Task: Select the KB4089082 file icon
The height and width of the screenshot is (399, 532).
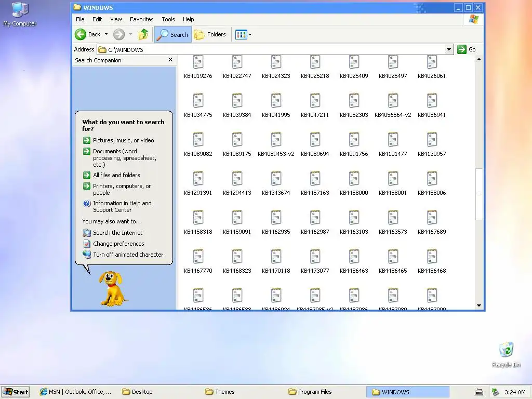Action: [x=198, y=139]
